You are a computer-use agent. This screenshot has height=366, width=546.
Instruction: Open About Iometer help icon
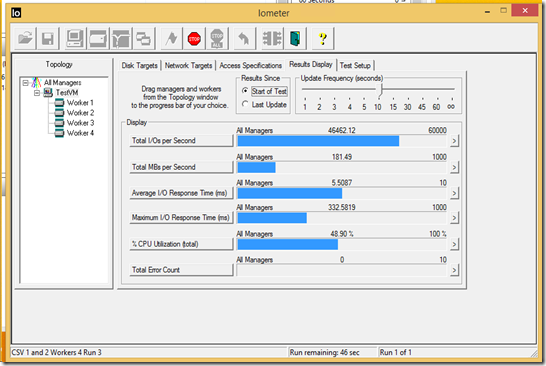tap(323, 38)
